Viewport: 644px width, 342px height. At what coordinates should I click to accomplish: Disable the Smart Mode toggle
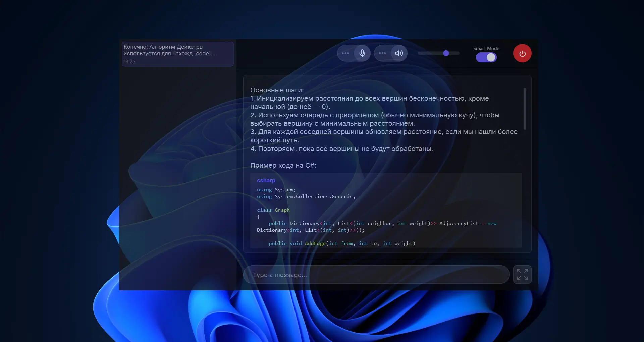click(x=486, y=57)
